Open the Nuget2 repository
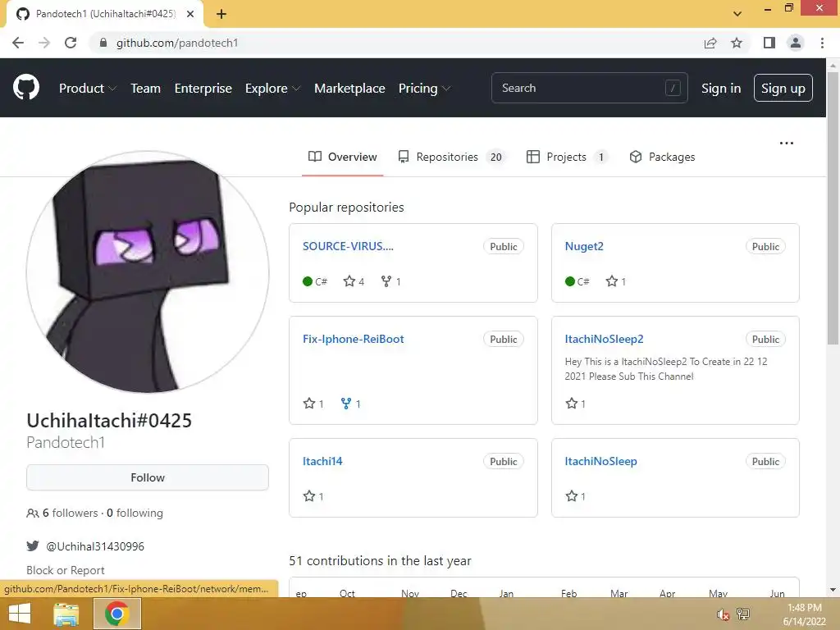 click(x=584, y=246)
